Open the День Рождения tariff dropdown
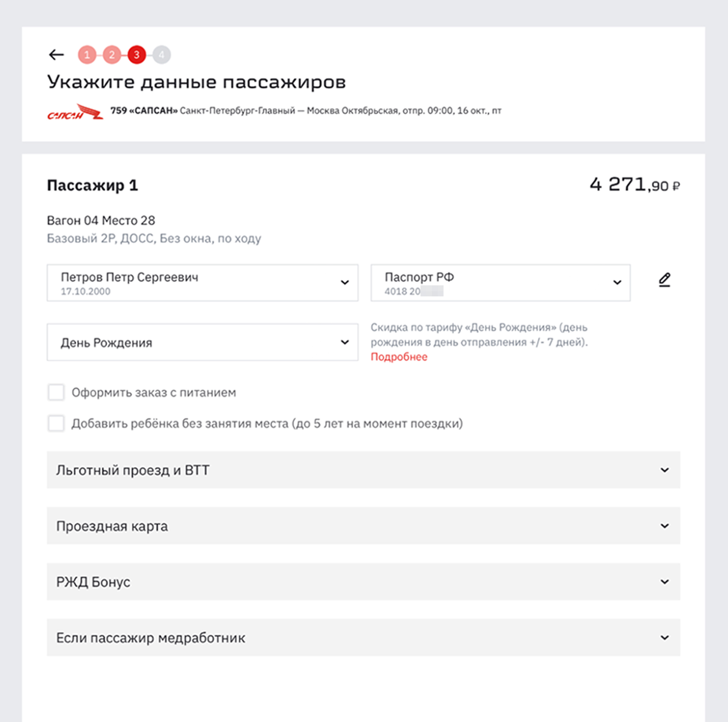 [203, 342]
